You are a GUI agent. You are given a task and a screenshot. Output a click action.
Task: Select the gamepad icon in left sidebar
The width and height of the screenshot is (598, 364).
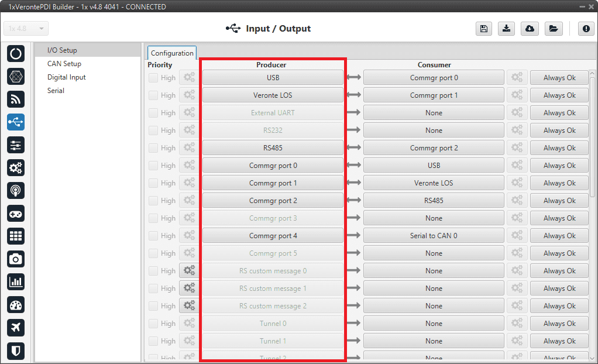tap(16, 213)
